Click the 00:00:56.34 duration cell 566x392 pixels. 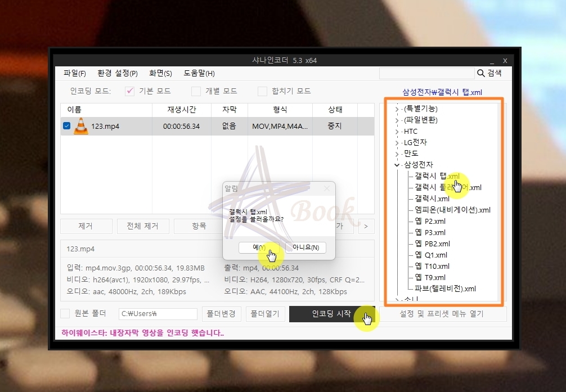181,127
